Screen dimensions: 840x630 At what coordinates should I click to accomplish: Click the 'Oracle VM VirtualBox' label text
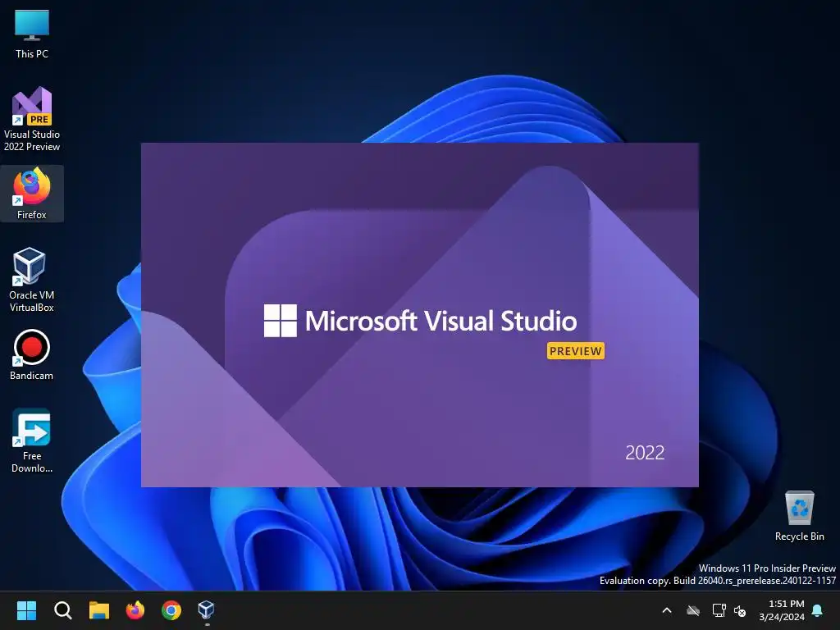(32, 301)
